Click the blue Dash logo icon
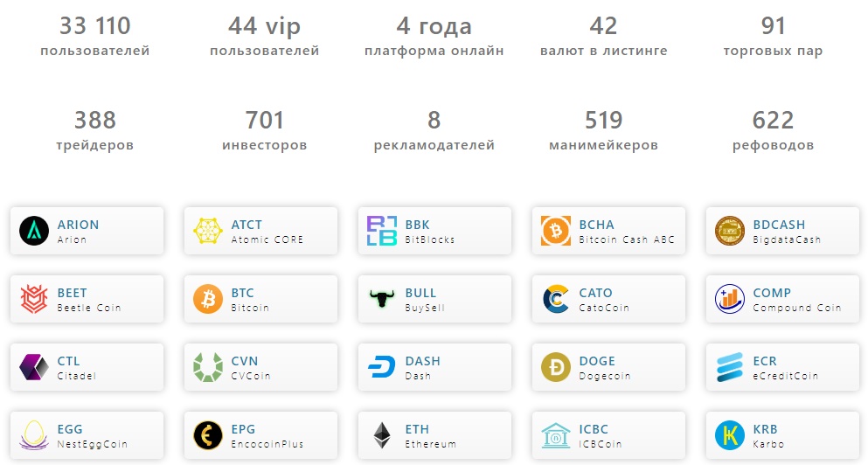The width and height of the screenshot is (868, 465). tap(381, 367)
